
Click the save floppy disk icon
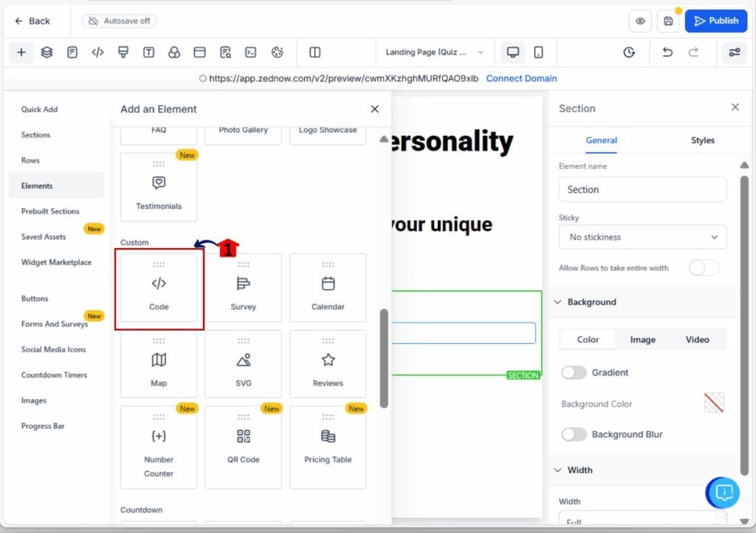click(x=668, y=21)
